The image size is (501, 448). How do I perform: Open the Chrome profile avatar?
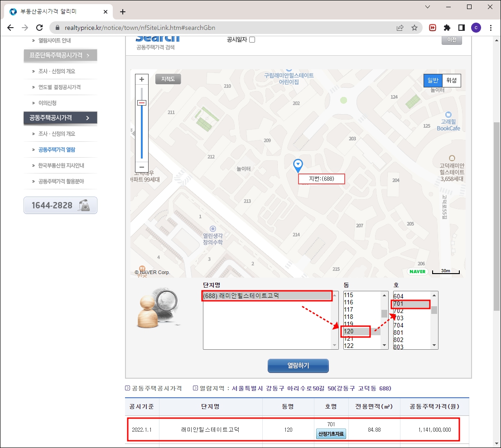(x=476, y=28)
